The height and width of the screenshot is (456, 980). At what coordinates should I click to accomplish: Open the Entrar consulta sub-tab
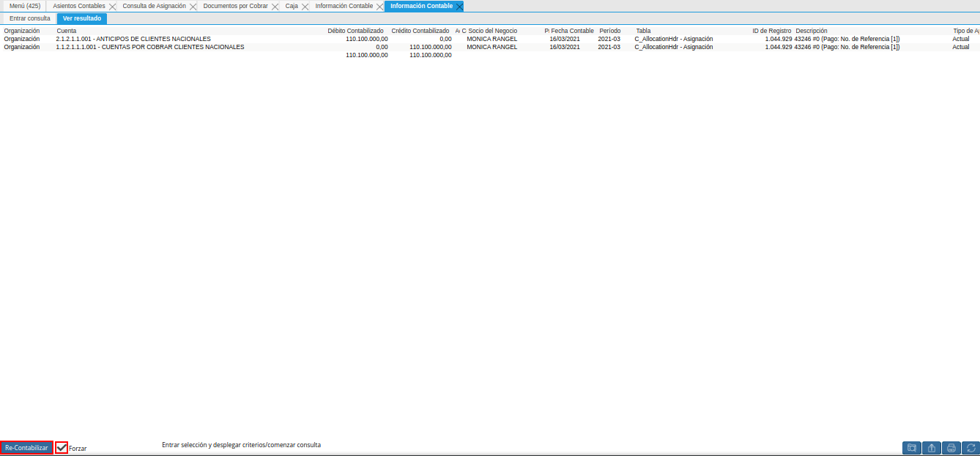point(30,18)
